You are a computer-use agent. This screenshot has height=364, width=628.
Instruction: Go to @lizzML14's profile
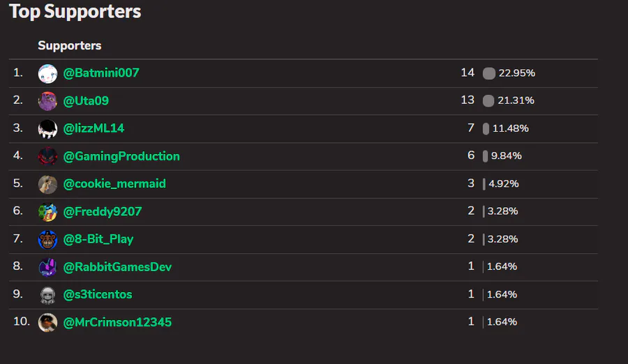tap(94, 128)
